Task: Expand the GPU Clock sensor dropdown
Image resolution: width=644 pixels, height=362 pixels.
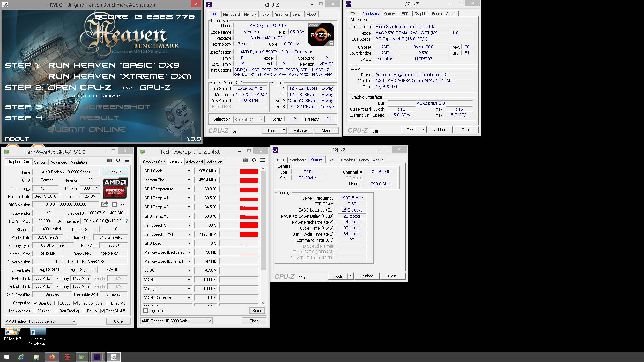Action: pyautogui.click(x=189, y=171)
